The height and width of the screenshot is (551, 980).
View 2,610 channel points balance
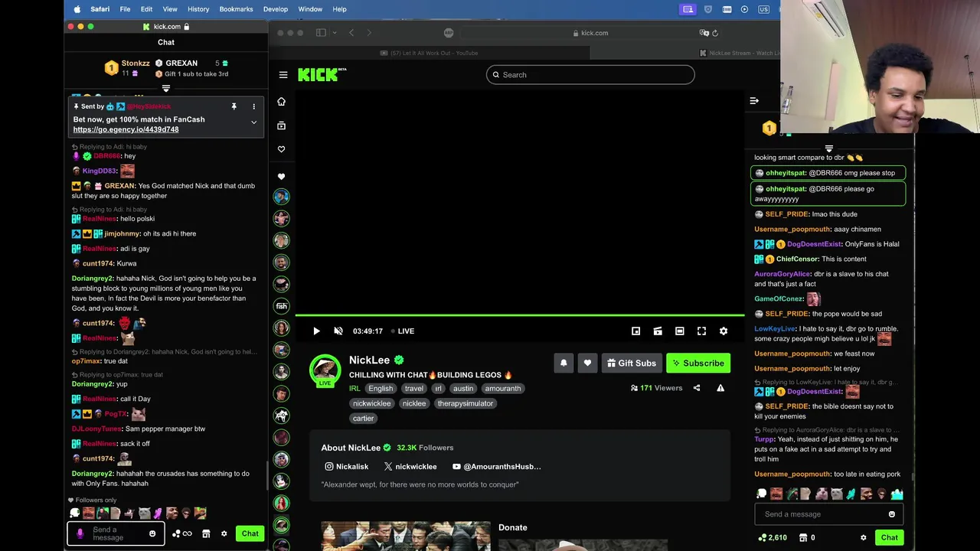pos(772,538)
